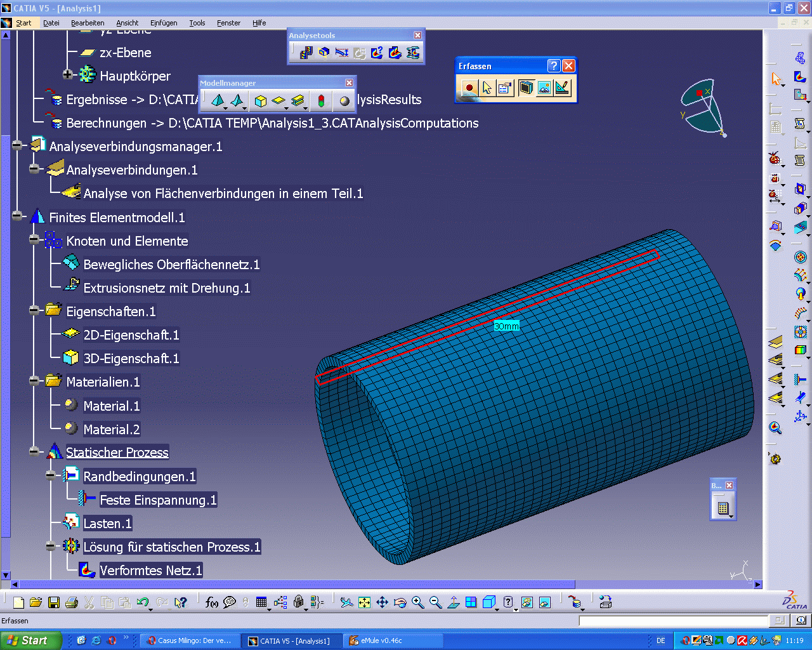Select Extrusionsnetz mit Drehung.1 tree item
Screen dimensions: 812x650
[x=167, y=288]
